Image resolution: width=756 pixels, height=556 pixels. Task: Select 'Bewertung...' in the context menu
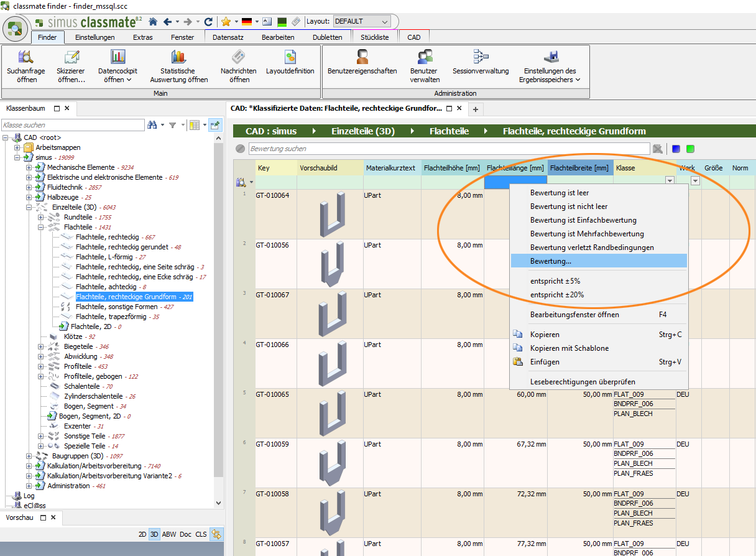pyautogui.click(x=599, y=261)
